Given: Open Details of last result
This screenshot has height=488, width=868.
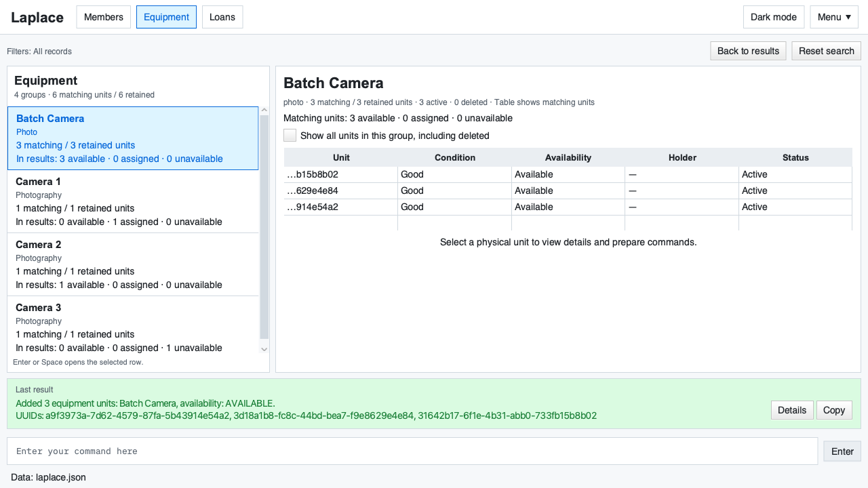Looking at the screenshot, I should click(792, 410).
